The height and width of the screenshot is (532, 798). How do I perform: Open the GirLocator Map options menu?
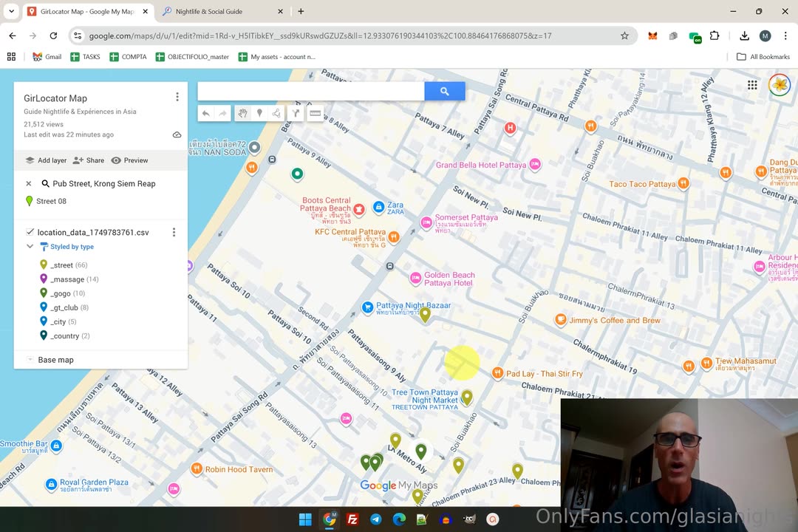pyautogui.click(x=177, y=97)
